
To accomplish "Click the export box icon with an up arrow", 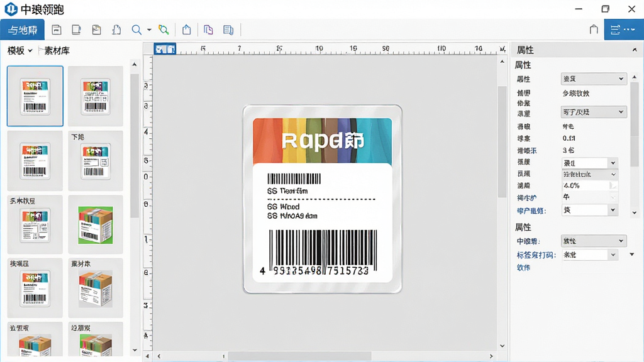I will tap(186, 30).
